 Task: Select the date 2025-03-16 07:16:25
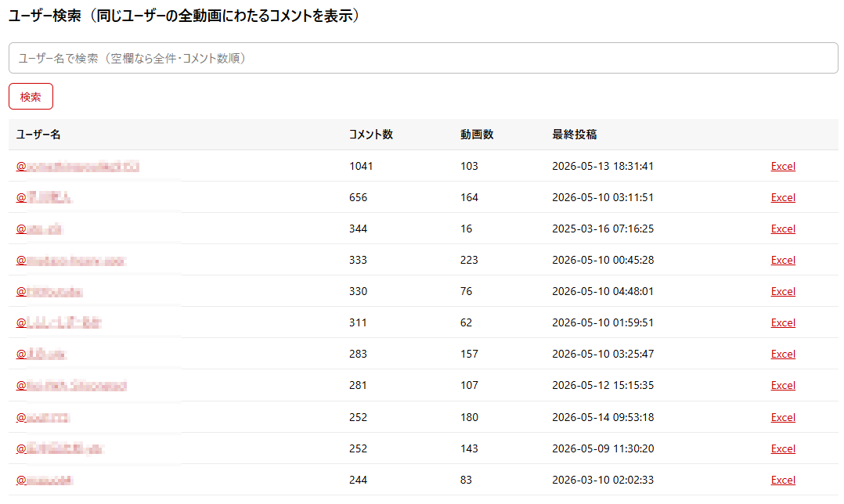coord(603,229)
